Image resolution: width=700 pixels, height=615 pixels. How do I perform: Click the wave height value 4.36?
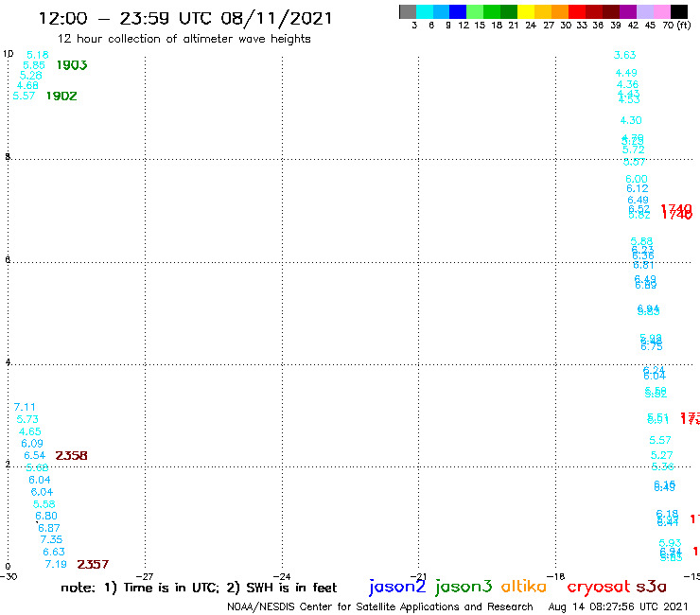click(628, 84)
